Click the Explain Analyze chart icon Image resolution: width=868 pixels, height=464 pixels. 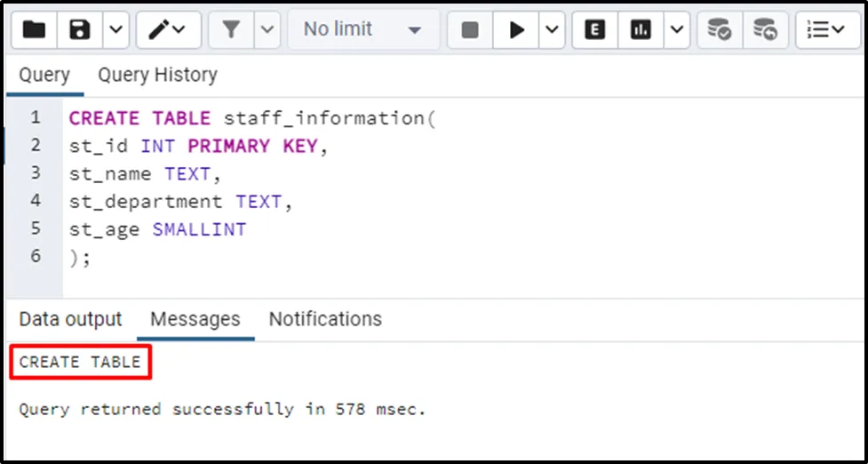tap(641, 30)
